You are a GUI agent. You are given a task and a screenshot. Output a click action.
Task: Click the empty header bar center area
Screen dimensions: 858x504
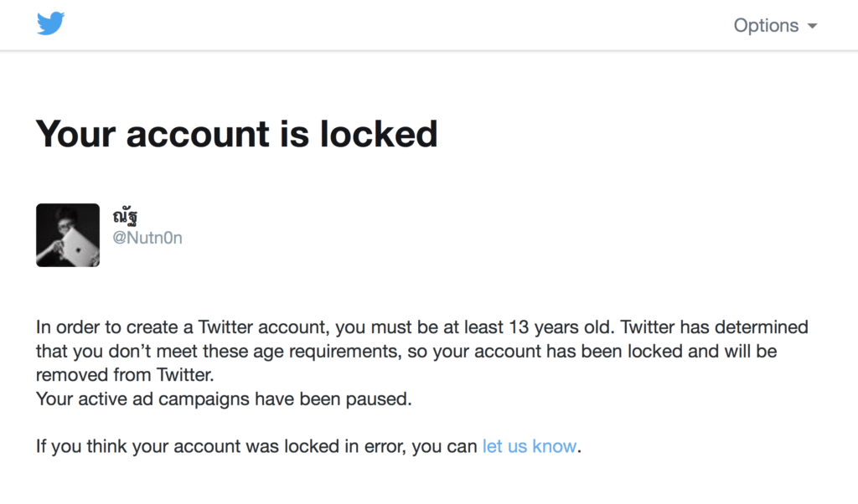pos(394,25)
